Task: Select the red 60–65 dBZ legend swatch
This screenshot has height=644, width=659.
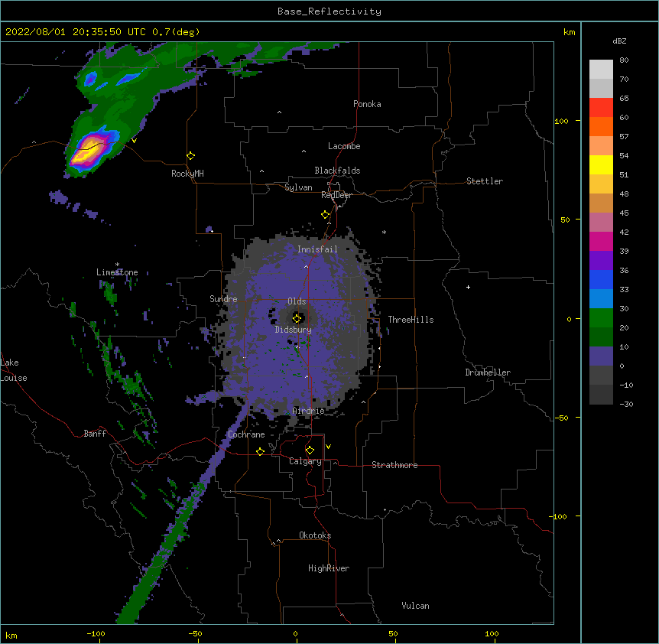Action: tap(601, 108)
